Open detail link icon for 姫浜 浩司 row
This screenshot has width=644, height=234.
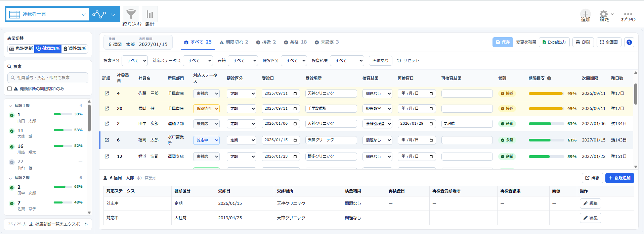[107, 157]
